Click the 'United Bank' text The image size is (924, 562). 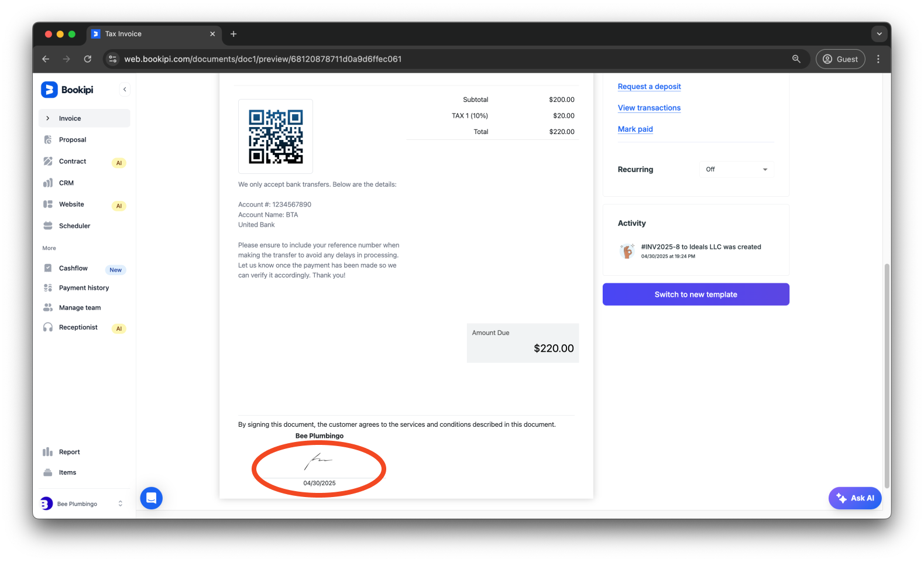pos(256,225)
